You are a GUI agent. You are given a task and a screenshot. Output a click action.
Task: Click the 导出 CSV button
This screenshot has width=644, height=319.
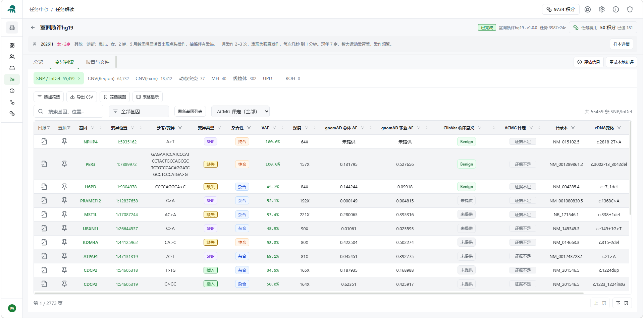[82, 97]
